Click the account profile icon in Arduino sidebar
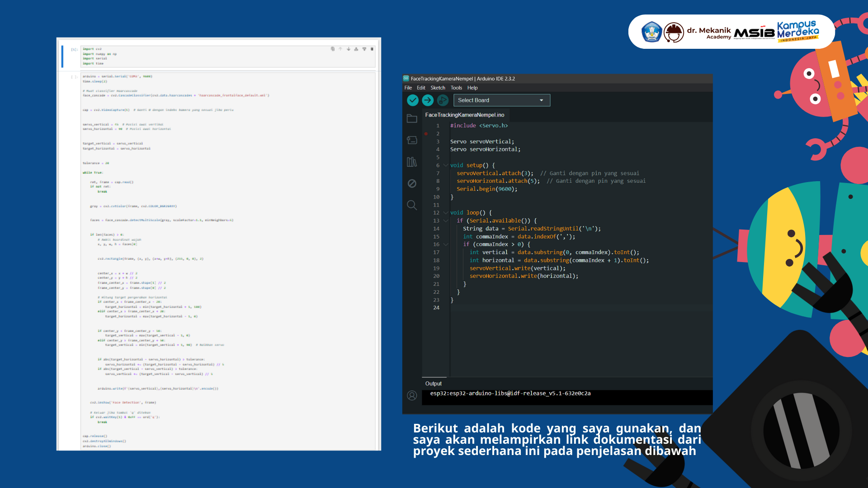868x488 pixels. (x=412, y=395)
